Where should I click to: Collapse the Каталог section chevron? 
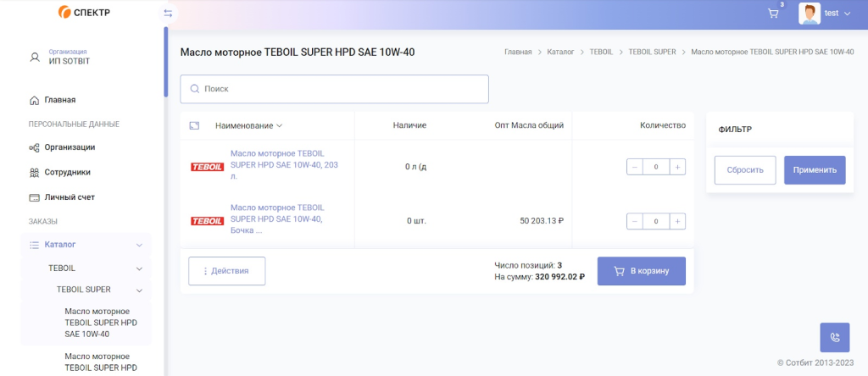pos(139,245)
